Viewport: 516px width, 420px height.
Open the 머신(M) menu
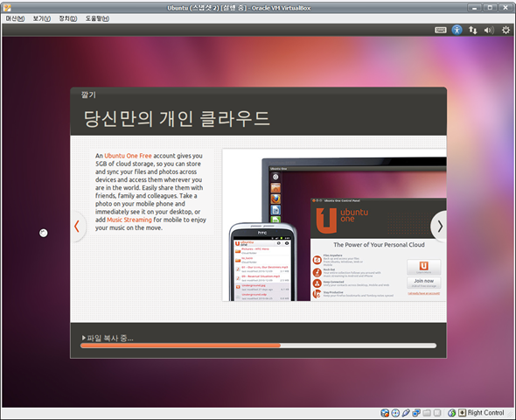15,18
